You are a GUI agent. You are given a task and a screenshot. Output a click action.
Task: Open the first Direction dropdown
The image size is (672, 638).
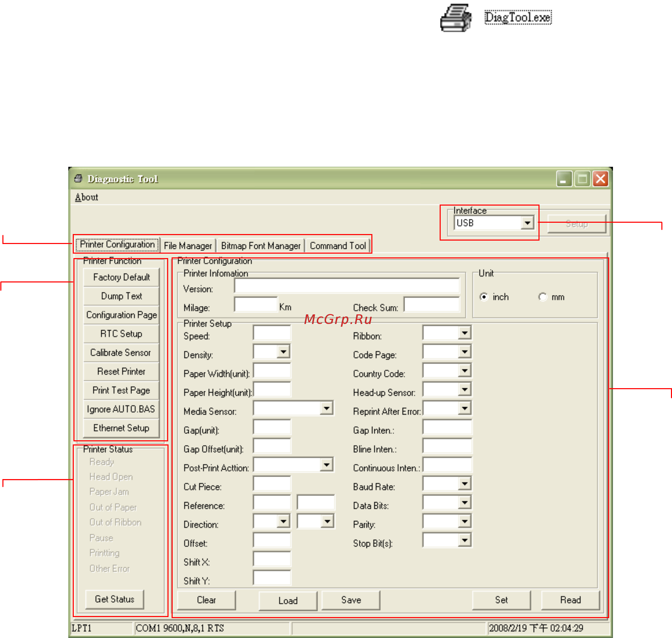coord(283,521)
